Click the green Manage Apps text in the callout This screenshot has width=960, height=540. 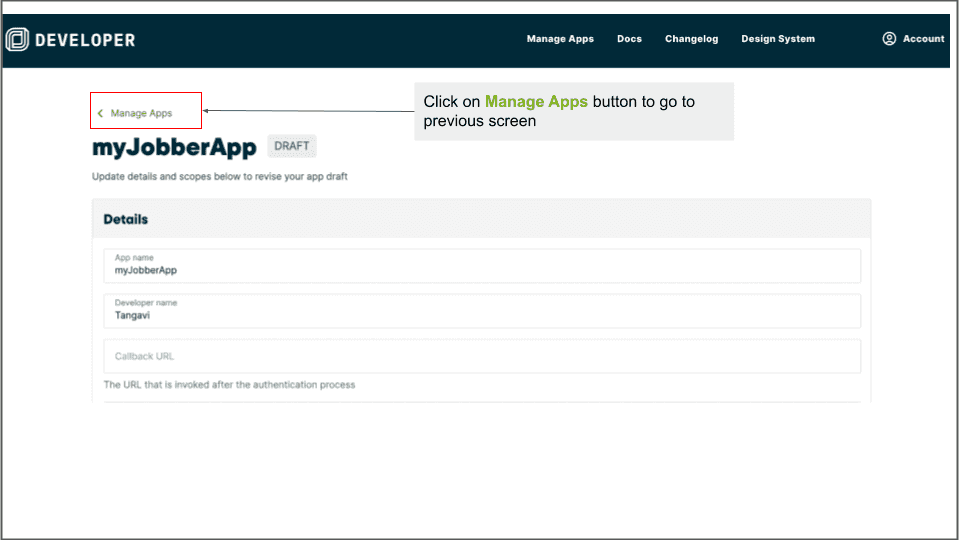536,102
